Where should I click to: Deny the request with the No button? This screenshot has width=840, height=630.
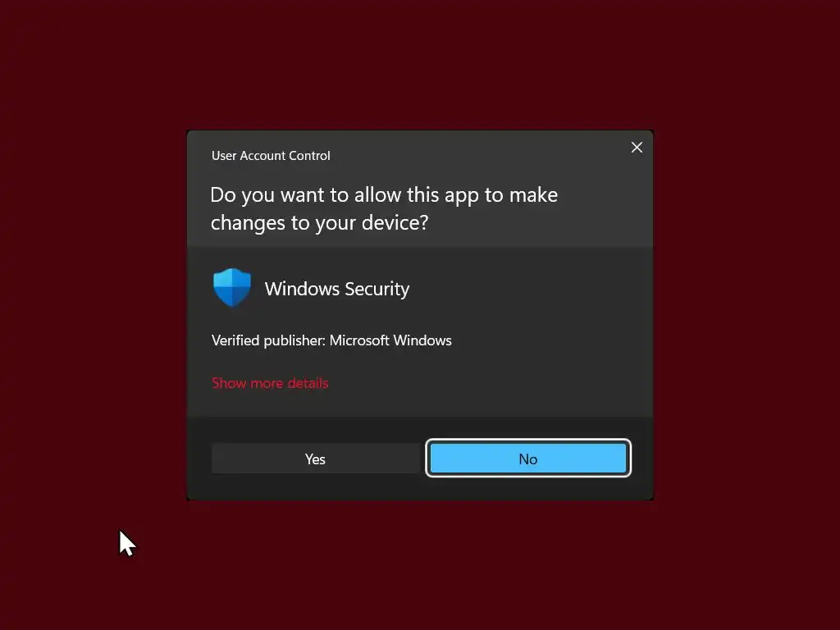[527, 459]
